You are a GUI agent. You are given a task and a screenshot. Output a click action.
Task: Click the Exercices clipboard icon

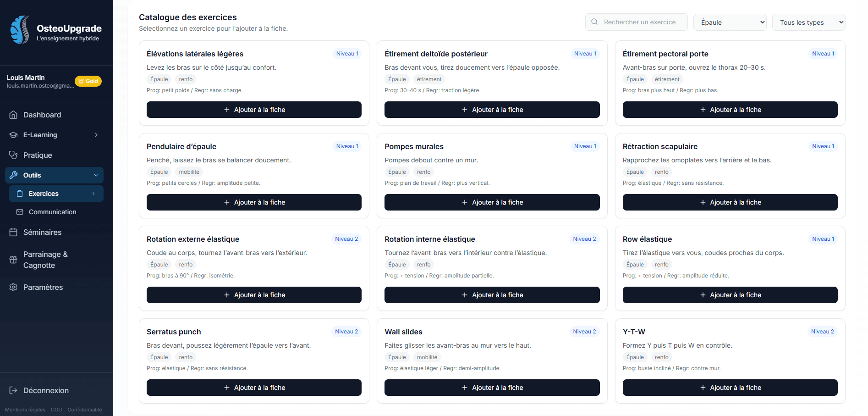tap(19, 194)
